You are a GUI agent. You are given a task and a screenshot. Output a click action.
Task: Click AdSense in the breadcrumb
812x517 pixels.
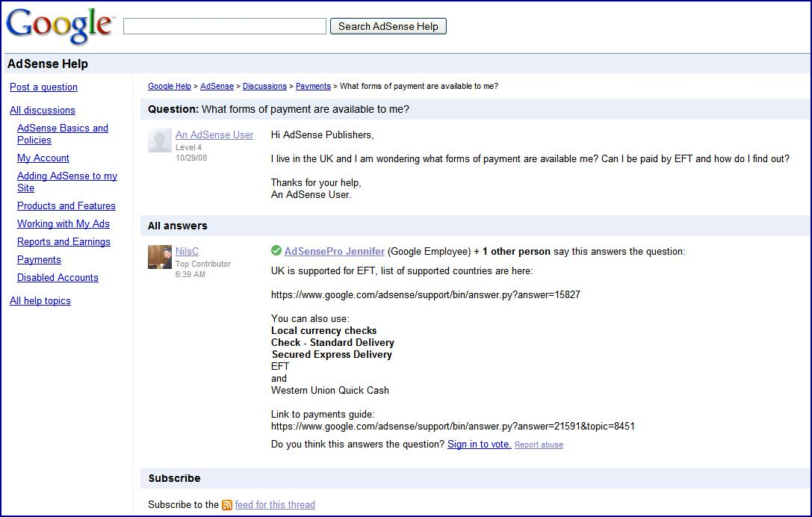click(x=217, y=86)
